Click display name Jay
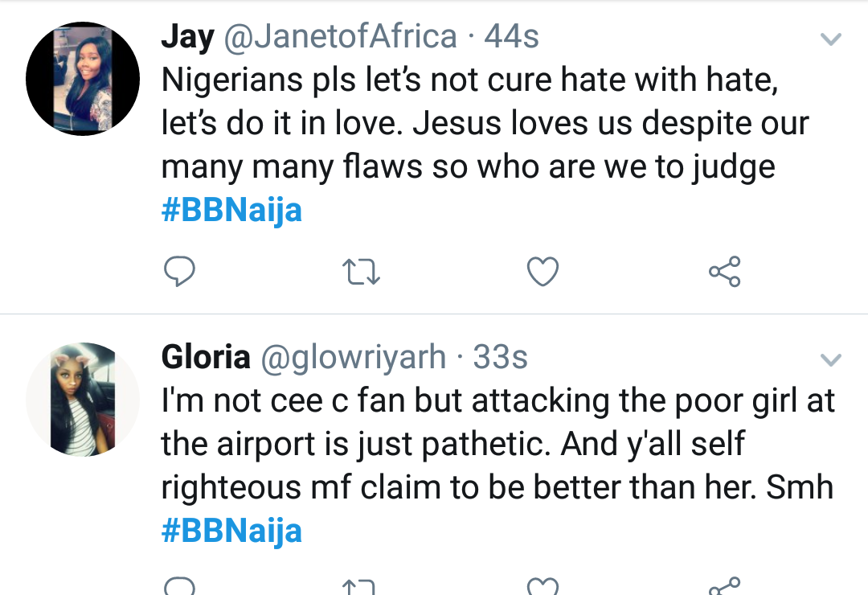 click(187, 37)
